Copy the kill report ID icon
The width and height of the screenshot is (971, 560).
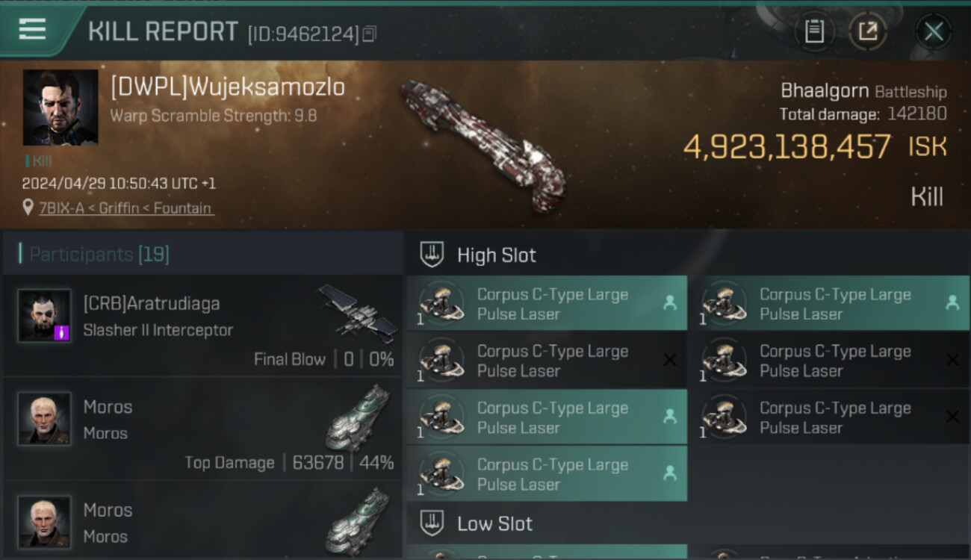coord(370,34)
